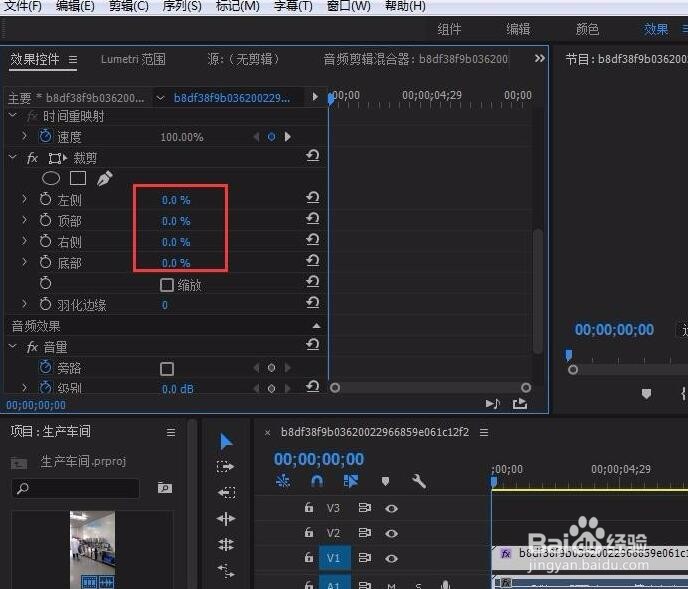
Task: Toggle V2 track visibility eye
Action: (391, 533)
